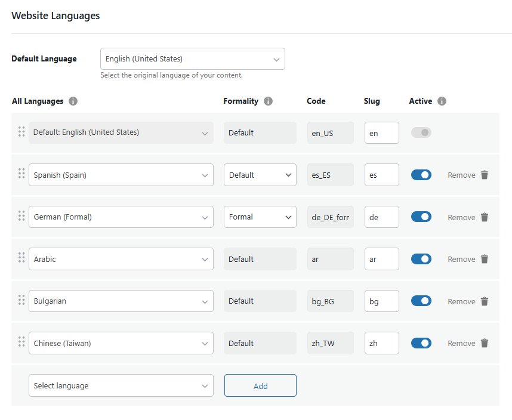Image resolution: width=512 pixels, height=420 pixels.
Task: Click the Remove link in the Arabic row
Action: point(461,260)
